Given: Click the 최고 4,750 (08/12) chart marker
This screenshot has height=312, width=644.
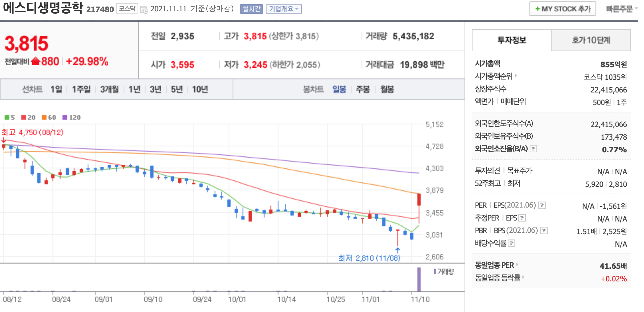Looking at the screenshot, I should click(x=33, y=132).
